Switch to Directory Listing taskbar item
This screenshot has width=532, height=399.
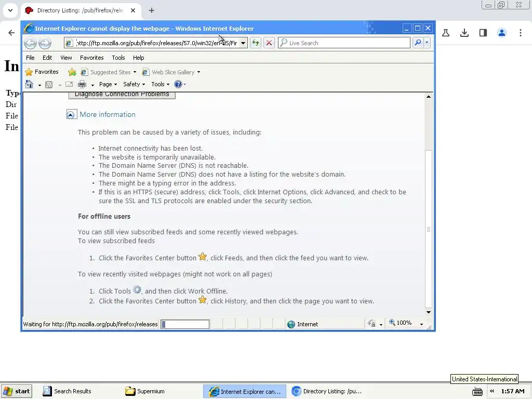(328, 391)
